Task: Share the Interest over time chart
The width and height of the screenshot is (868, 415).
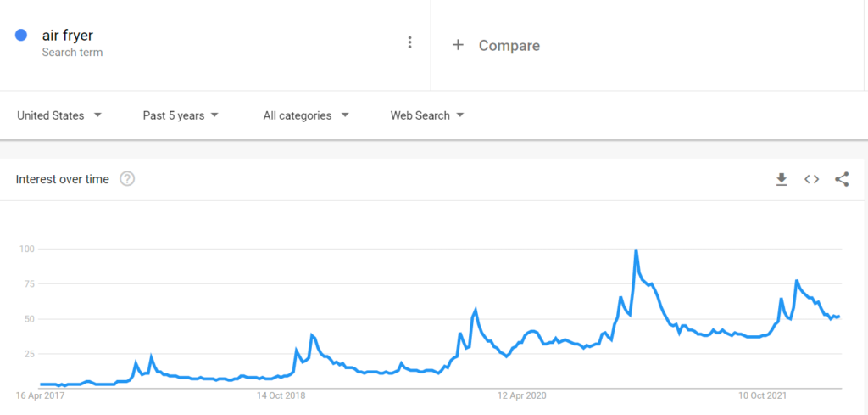Action: coord(842,179)
